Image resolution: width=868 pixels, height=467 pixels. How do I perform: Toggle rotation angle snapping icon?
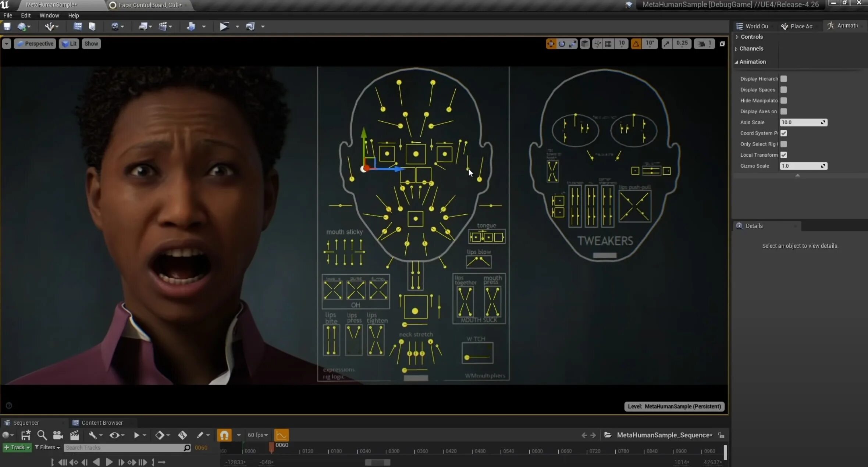[x=636, y=44]
